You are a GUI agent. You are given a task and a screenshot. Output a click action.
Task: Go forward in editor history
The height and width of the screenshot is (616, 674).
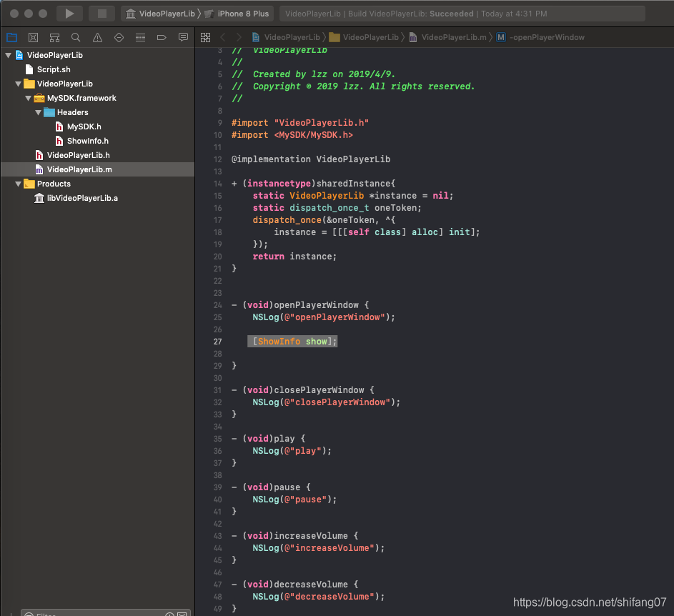(239, 37)
